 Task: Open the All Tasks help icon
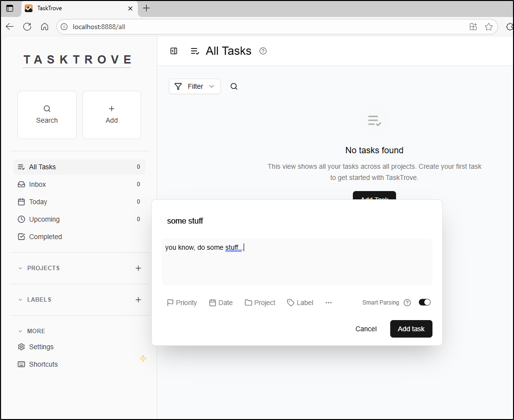click(x=263, y=51)
